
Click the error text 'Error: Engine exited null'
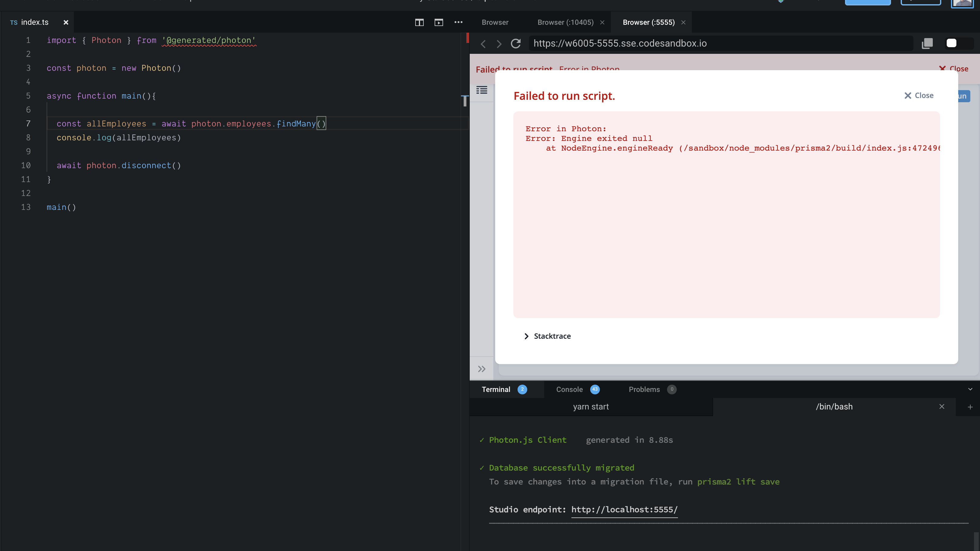click(589, 139)
